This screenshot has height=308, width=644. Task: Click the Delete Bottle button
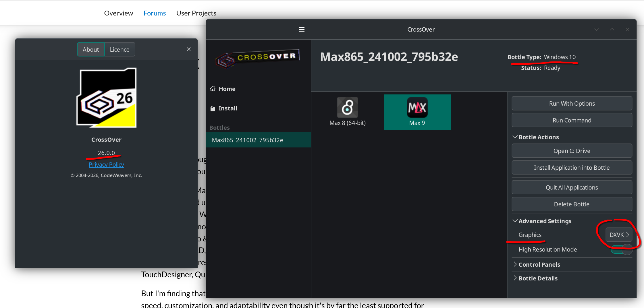(x=572, y=204)
